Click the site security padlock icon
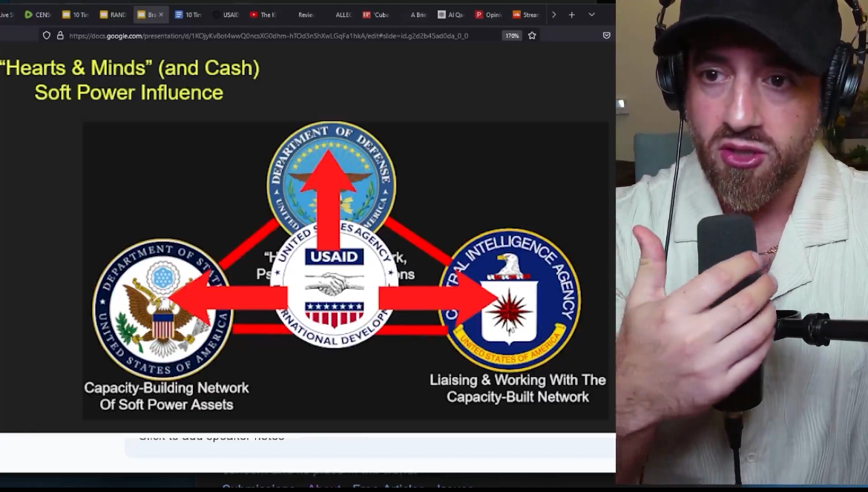Viewport: 868px width, 492px height. (x=60, y=36)
